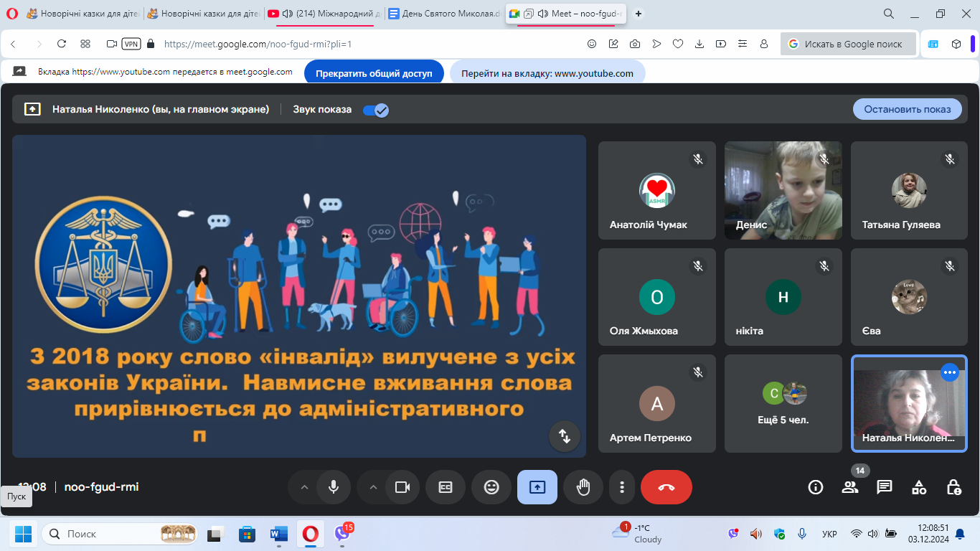The image size is (980, 551).
Task: Open the extensions cube icon
Action: (956, 44)
